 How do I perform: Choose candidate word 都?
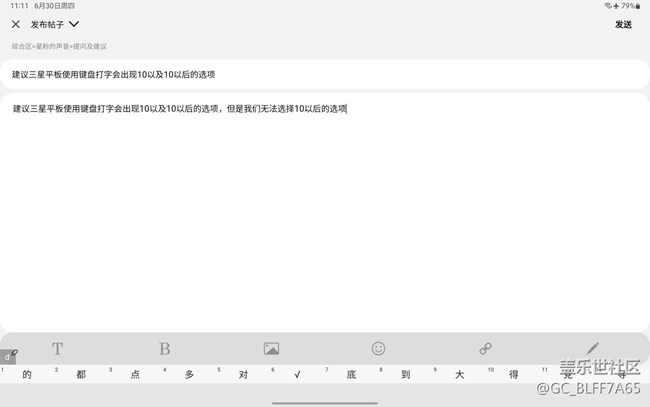click(81, 375)
